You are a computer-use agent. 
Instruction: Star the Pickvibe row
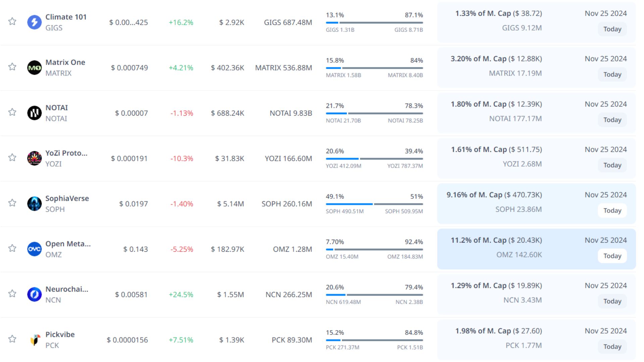pos(12,339)
